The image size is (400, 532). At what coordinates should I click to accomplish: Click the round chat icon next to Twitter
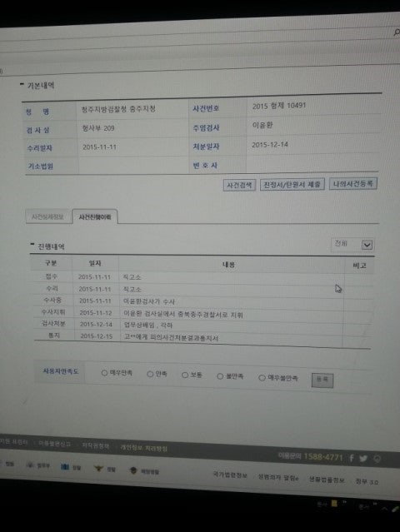tap(377, 460)
